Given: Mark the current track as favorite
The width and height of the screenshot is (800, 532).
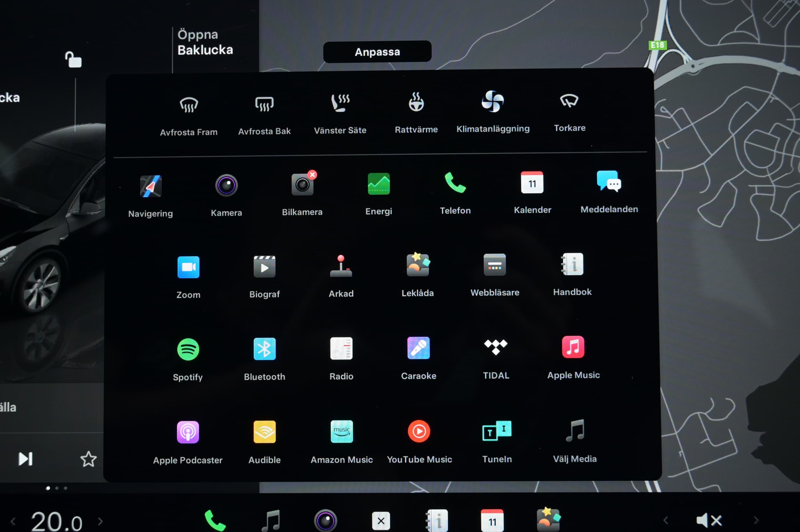Looking at the screenshot, I should pyautogui.click(x=88, y=459).
